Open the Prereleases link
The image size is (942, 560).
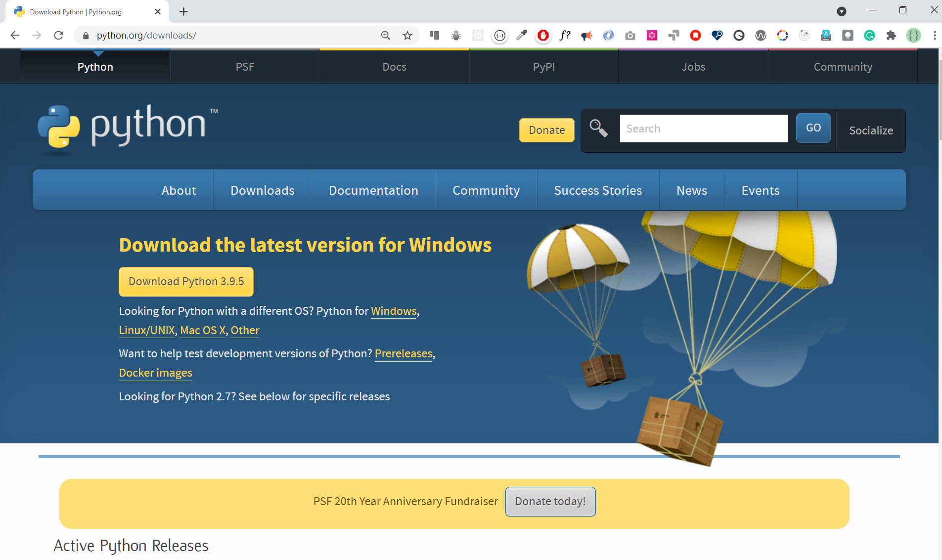[404, 353]
